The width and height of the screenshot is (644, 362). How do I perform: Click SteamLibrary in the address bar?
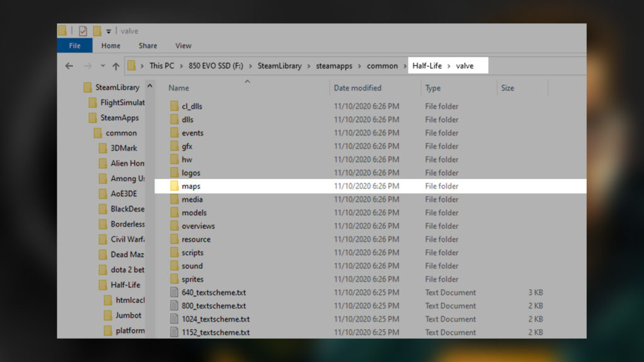click(280, 65)
